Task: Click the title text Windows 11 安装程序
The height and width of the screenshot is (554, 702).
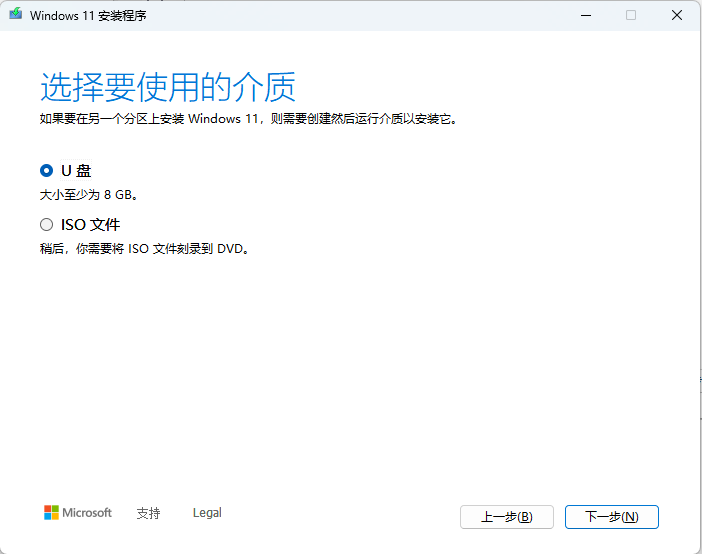Action: 88,16
